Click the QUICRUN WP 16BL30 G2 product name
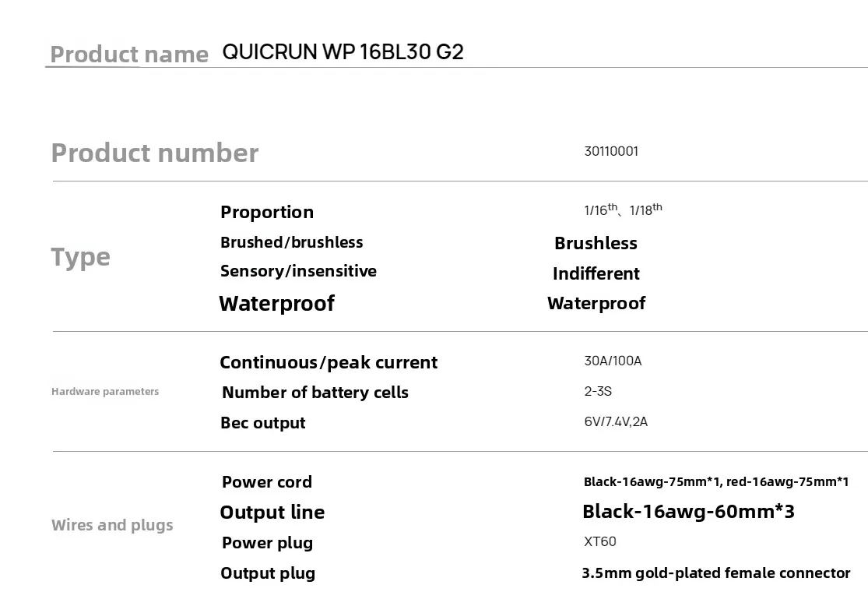The image size is (868, 599). coord(343,52)
